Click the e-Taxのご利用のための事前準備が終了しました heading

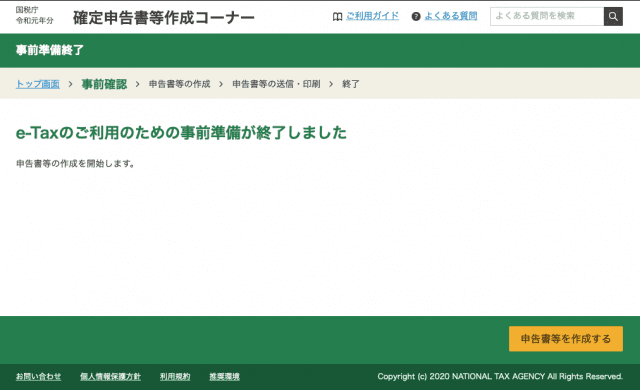[x=181, y=133]
